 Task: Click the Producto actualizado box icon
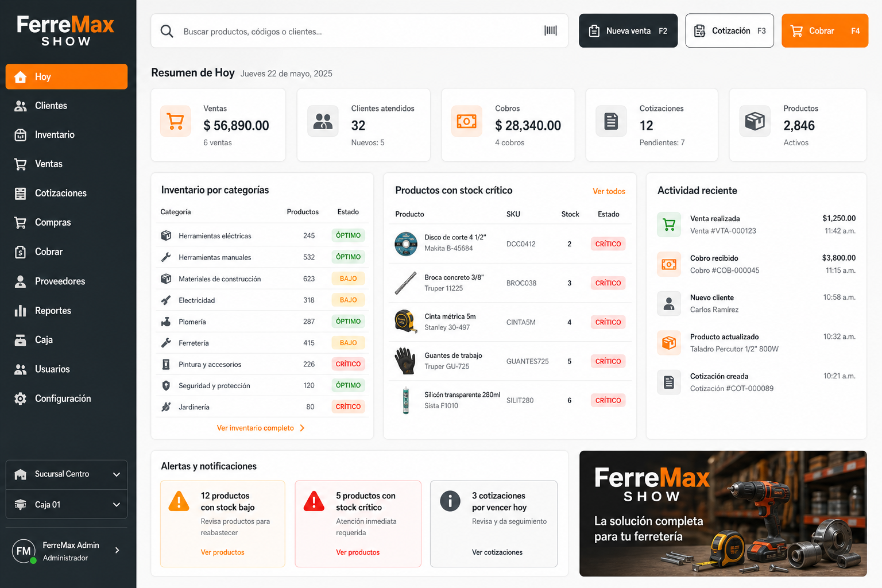pyautogui.click(x=669, y=343)
